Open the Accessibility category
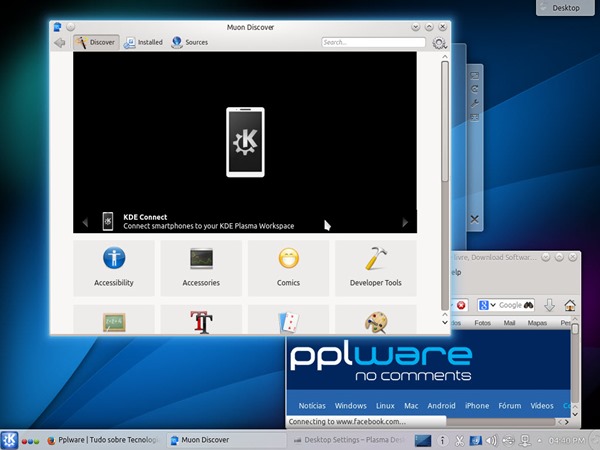 114,268
